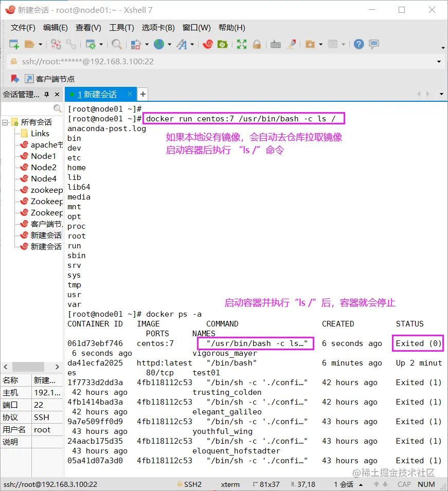Click session tree scrollbar left arrow
Viewport: 448px width, 491px height.
[6, 367]
